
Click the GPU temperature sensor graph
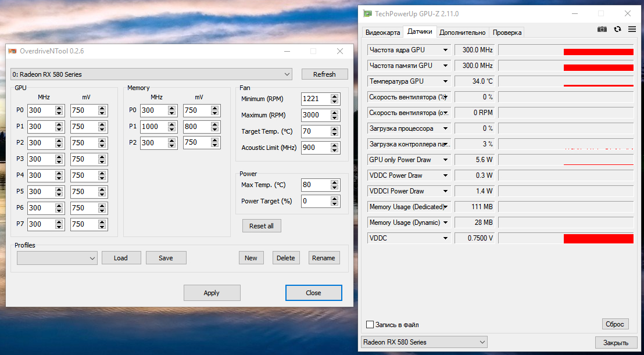click(566, 81)
